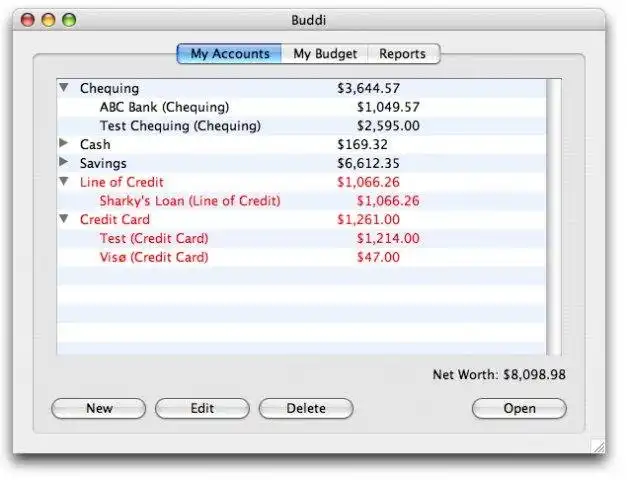627x480 pixels.
Task: Select the Test Chequing (Chequing) row
Action: [x=302, y=126]
